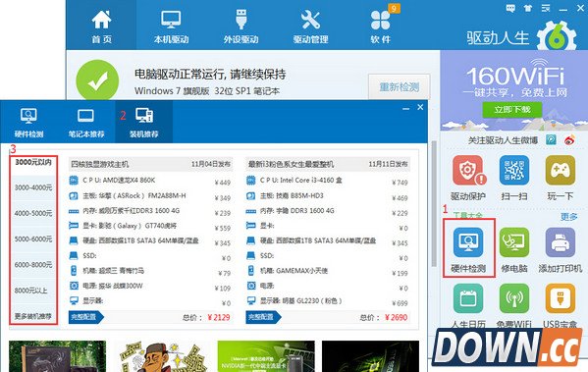Minimize the hardware recommendation popup

405,108
